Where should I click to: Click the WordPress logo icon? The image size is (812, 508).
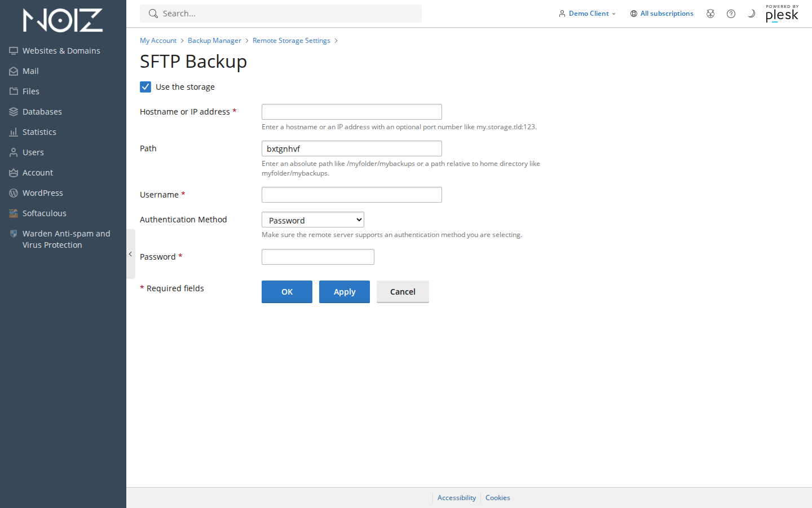[x=14, y=193]
